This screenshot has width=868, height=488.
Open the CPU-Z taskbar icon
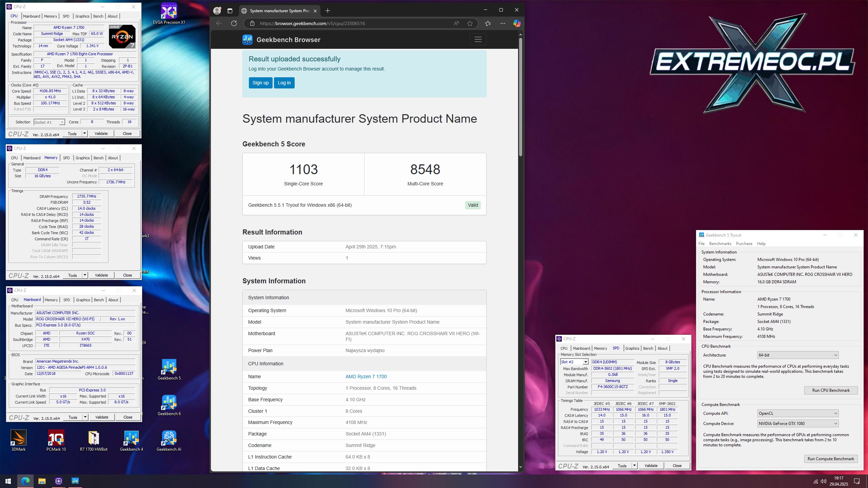58,481
